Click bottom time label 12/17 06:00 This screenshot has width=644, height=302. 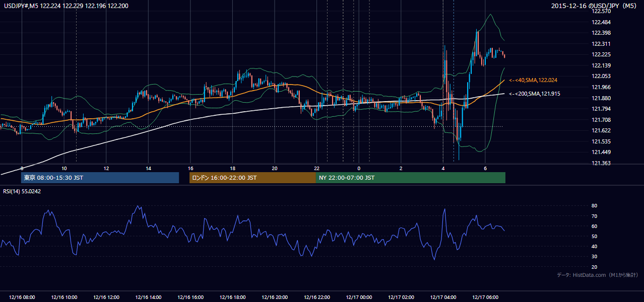[484, 297]
